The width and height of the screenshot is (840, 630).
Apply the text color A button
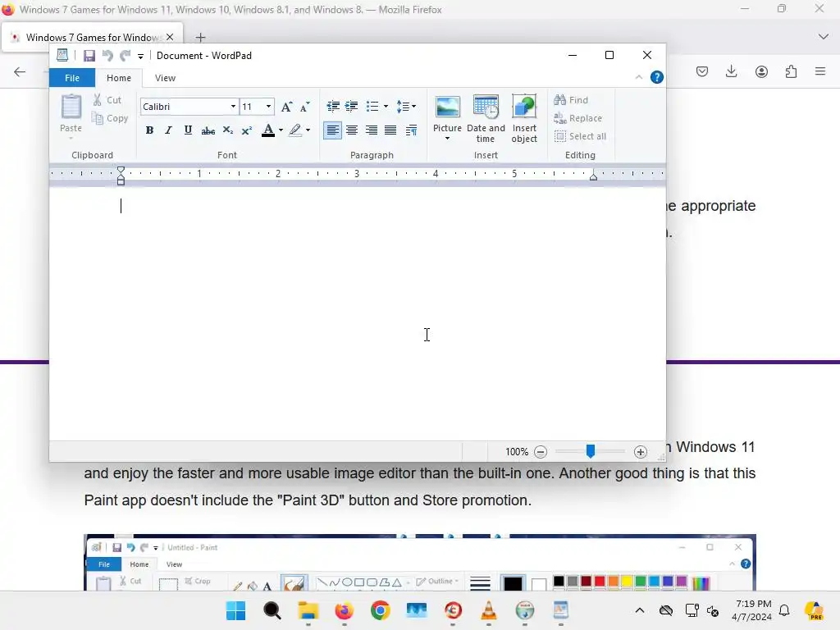(268, 130)
